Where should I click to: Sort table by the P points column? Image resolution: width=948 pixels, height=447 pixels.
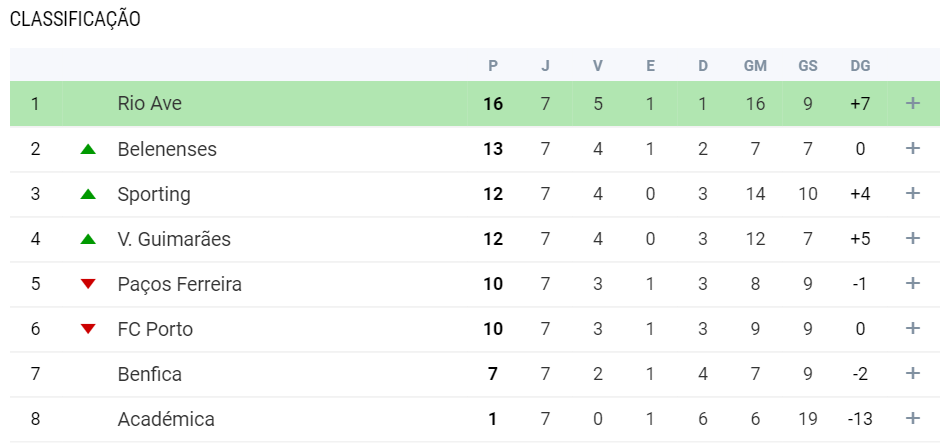click(493, 66)
